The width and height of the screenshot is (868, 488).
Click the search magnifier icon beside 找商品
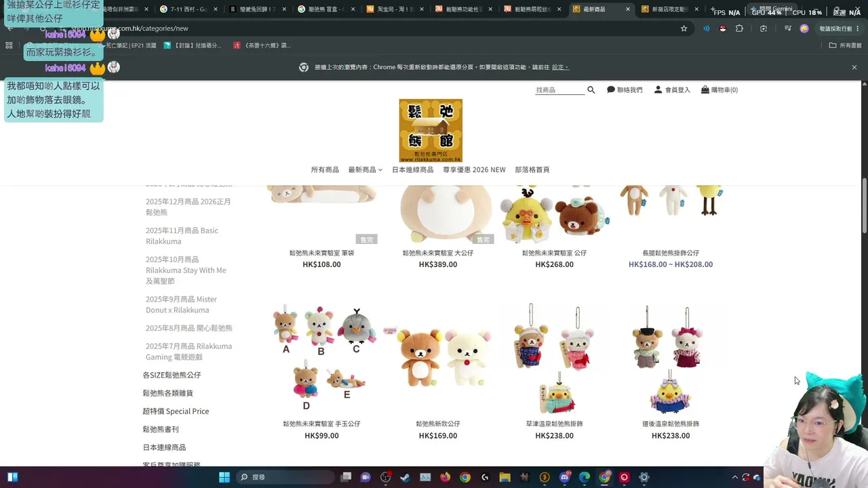pyautogui.click(x=591, y=89)
